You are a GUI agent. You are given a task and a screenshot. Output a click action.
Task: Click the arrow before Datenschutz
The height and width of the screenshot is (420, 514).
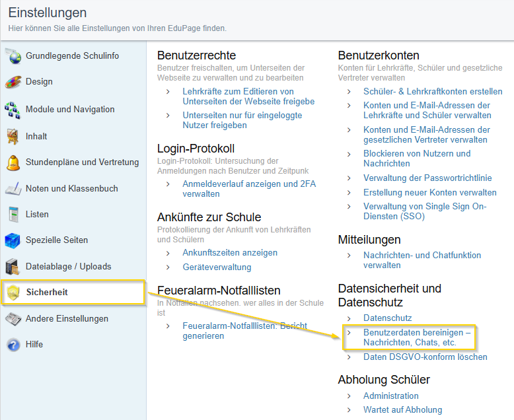point(349,318)
